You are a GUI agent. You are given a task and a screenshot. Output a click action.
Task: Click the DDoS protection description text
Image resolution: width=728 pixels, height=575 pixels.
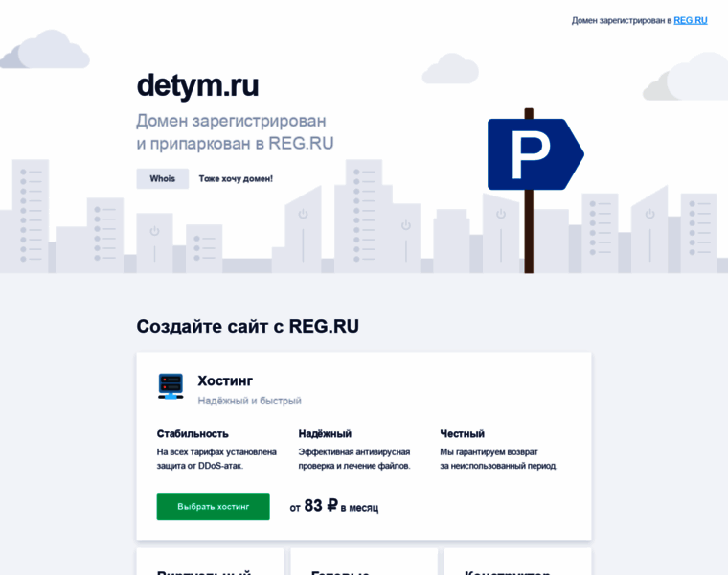[x=216, y=459]
